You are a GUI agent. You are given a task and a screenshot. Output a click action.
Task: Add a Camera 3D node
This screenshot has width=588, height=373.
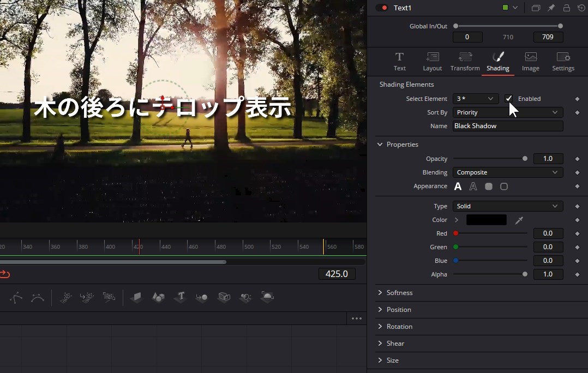point(224,298)
